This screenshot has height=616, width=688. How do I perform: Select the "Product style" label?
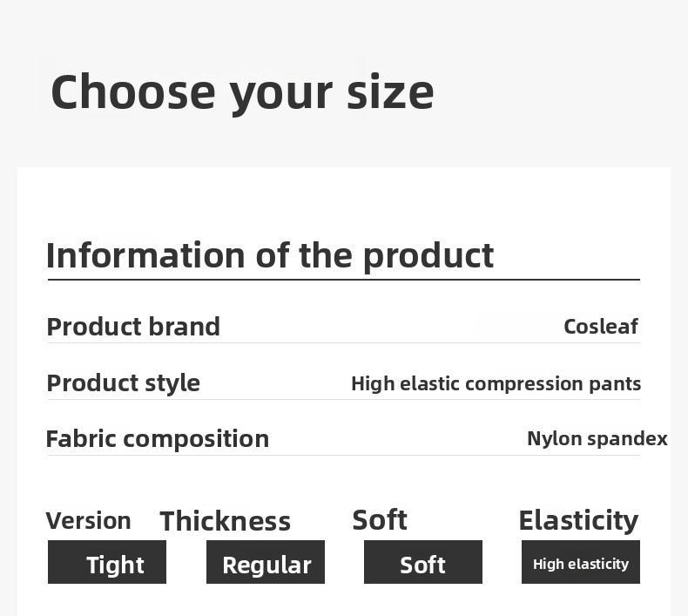coord(123,383)
